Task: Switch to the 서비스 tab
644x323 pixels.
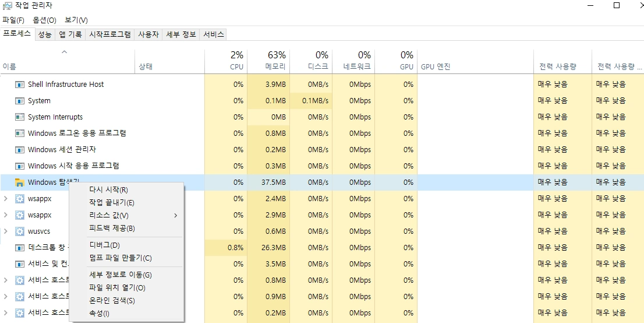Action: coord(214,34)
